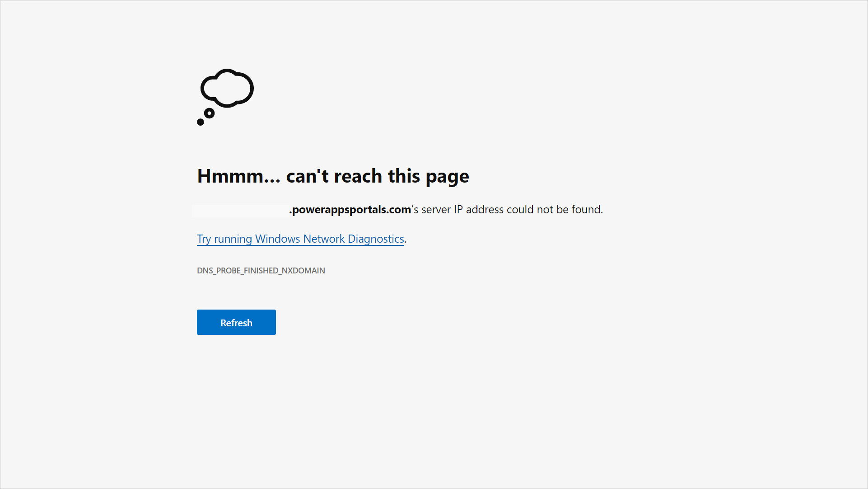This screenshot has height=489, width=868.
Task: Click the small hollow circle under cloud
Action: coord(209,113)
